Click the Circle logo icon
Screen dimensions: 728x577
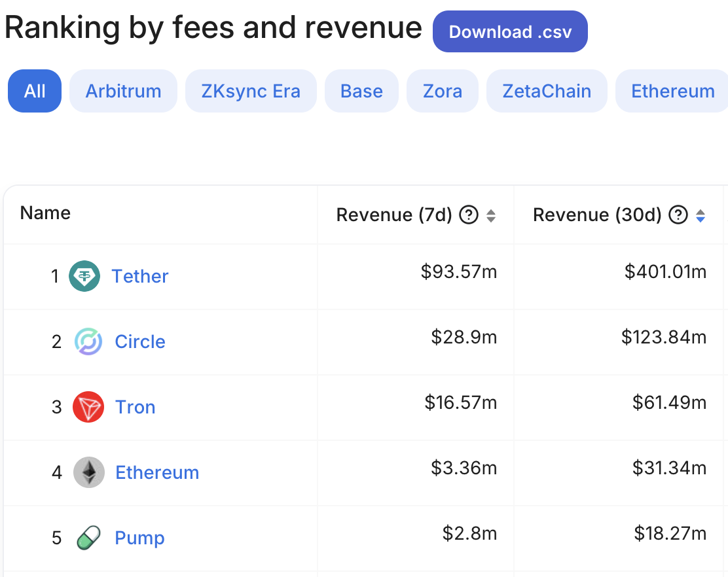(x=88, y=341)
